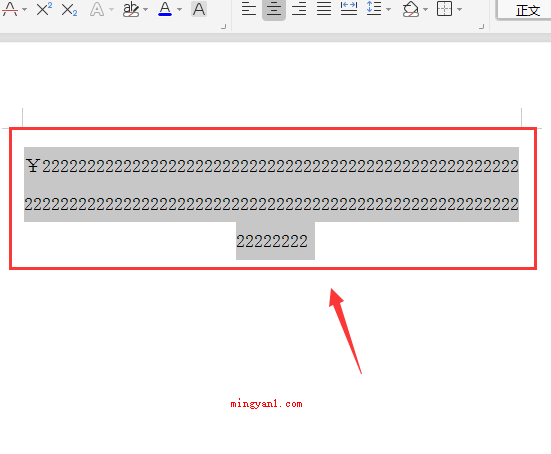Open paragraph settings dialog launcher
The height and width of the screenshot is (454, 551).
click(x=481, y=26)
